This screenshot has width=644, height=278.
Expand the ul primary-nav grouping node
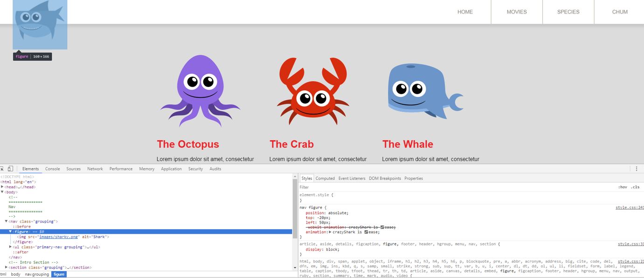pos(10,247)
